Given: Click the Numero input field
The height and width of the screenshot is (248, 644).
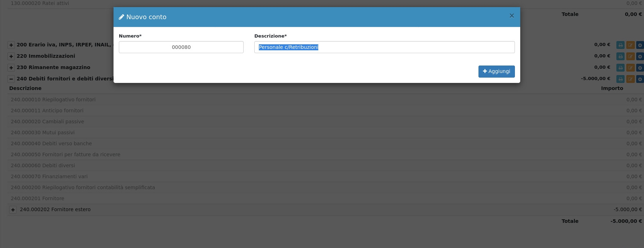Looking at the screenshot, I should (181, 47).
